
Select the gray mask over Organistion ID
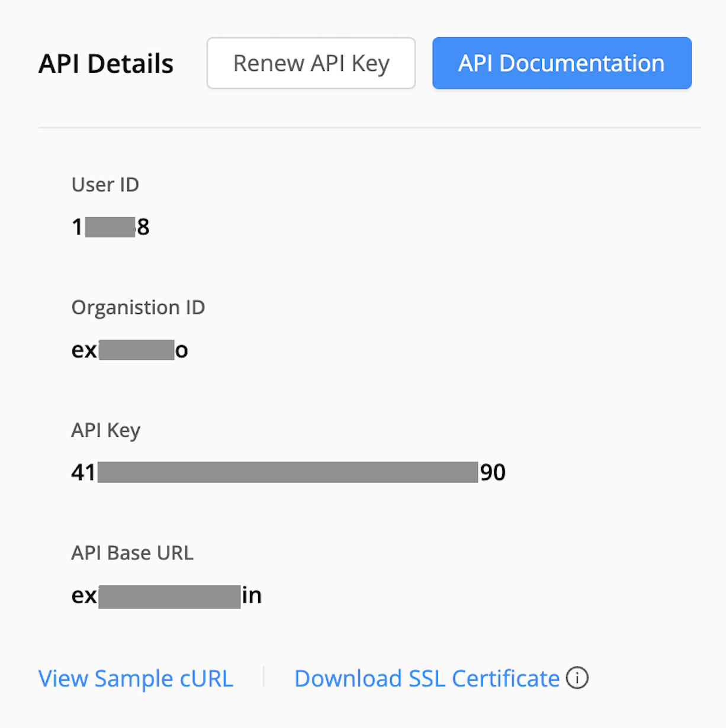point(137,350)
